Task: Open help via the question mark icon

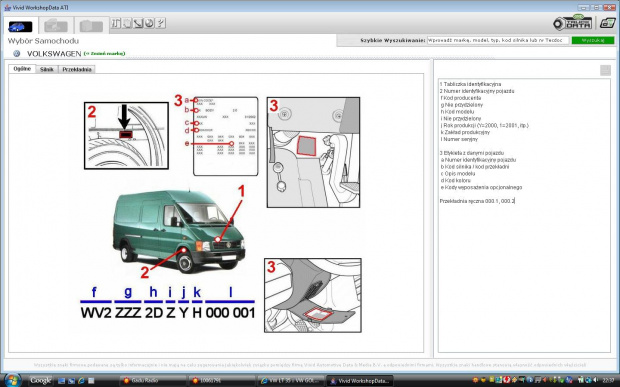Action: pyautogui.click(x=160, y=23)
